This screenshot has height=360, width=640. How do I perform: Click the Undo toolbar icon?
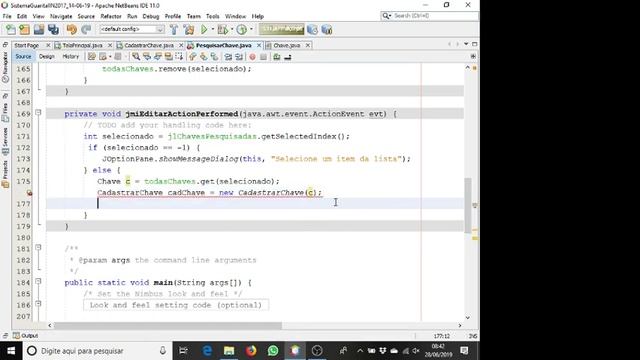[x=71, y=29]
